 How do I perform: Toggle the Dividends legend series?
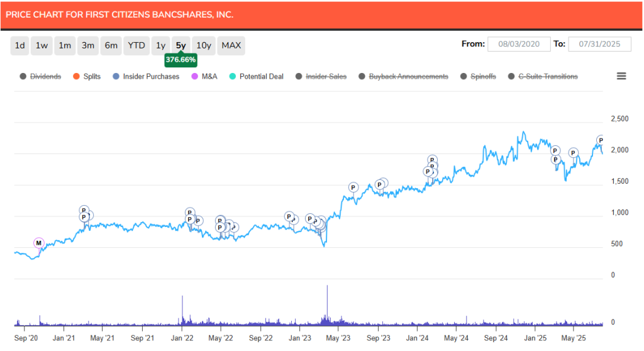(x=41, y=76)
